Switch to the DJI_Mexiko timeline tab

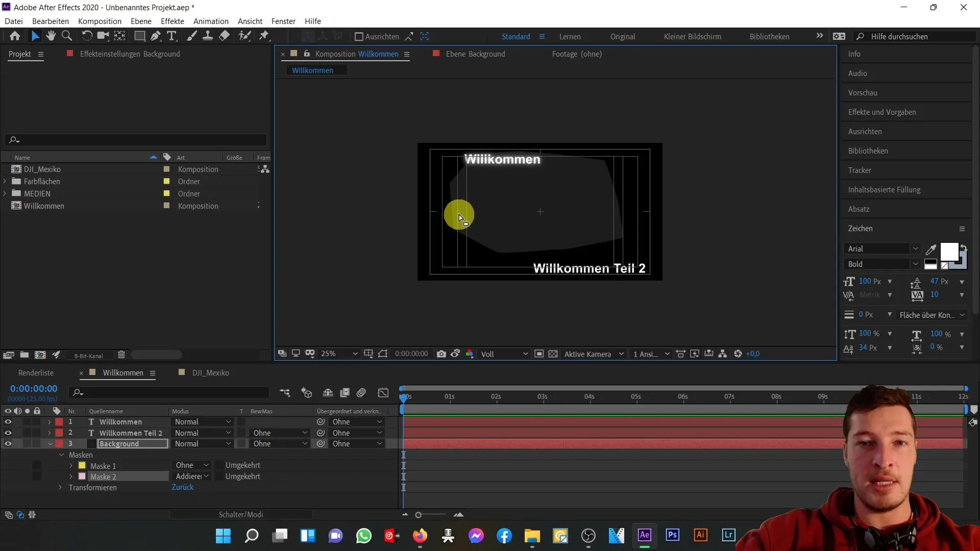210,373
